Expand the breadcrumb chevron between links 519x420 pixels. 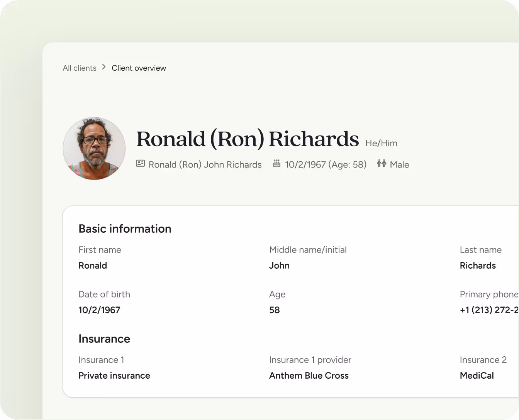(103, 66)
